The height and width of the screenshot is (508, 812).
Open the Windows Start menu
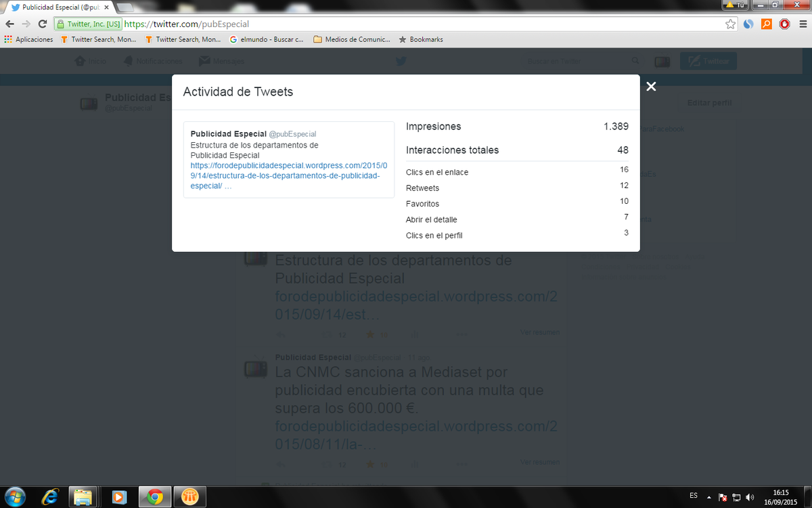(x=15, y=496)
